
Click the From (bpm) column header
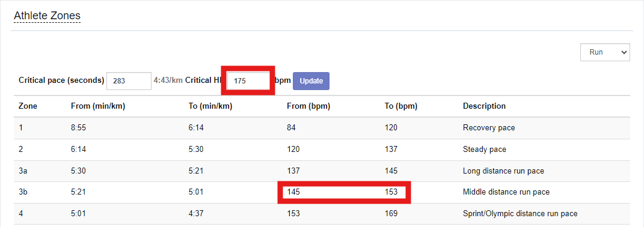308,106
